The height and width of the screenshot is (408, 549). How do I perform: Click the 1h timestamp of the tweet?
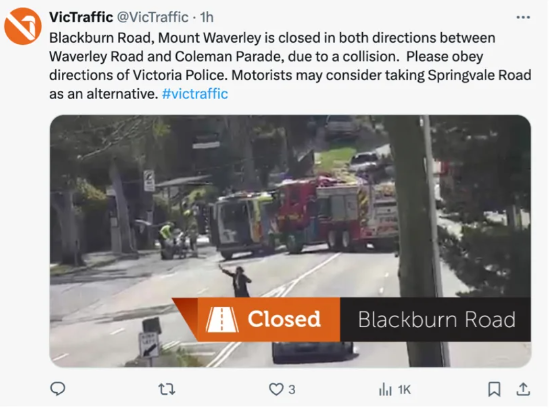207,17
